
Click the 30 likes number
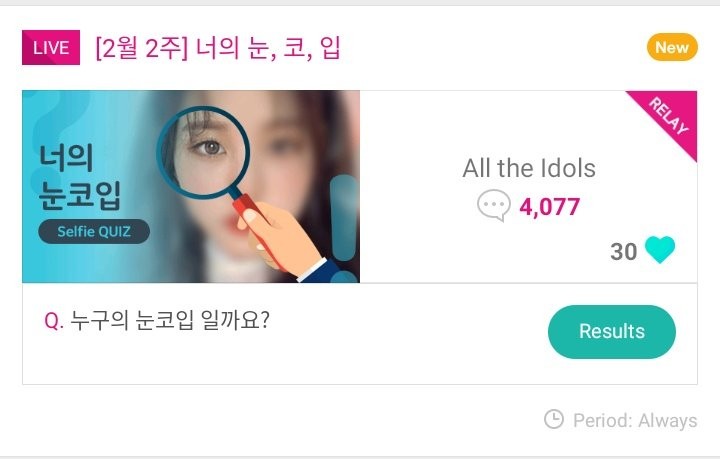(623, 251)
